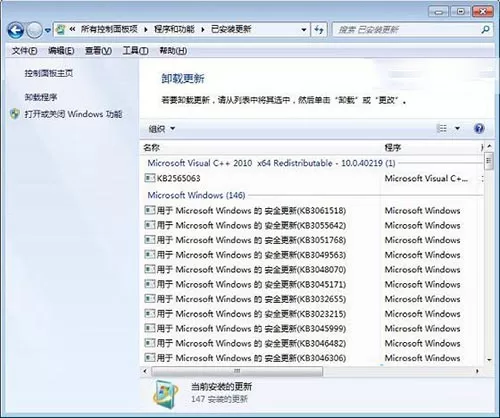This screenshot has height=418, width=500.
Task: Click the icon beside KB3055642 update
Action: [x=150, y=225]
